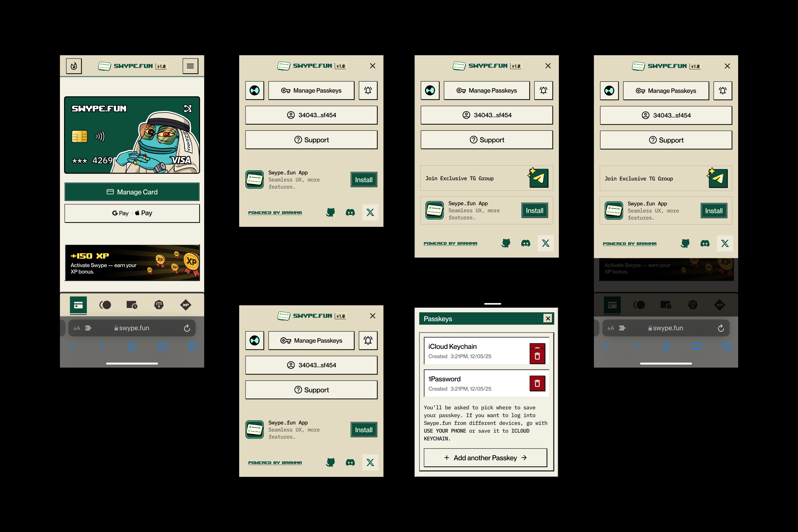Tap the Share icon in the dimmed phone's Safari toolbar

(x=666, y=346)
